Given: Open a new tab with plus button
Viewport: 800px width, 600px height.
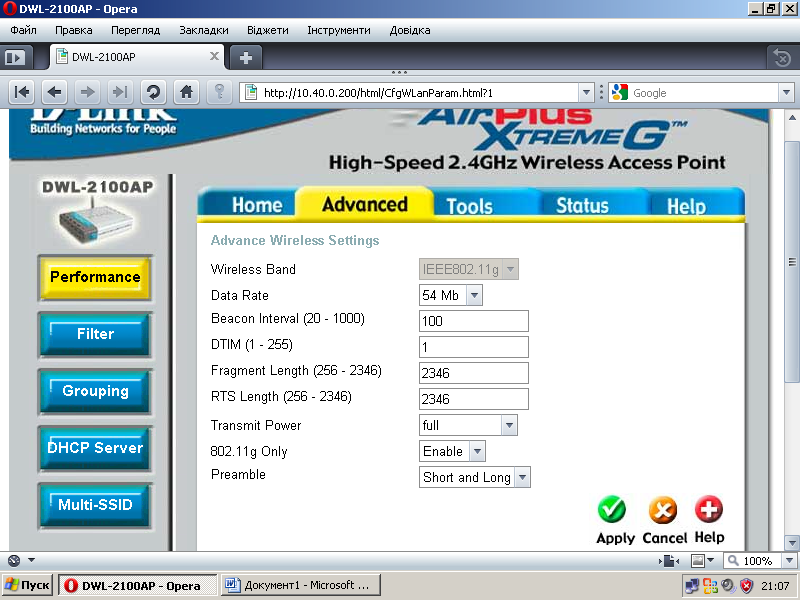Looking at the screenshot, I should (x=246, y=58).
